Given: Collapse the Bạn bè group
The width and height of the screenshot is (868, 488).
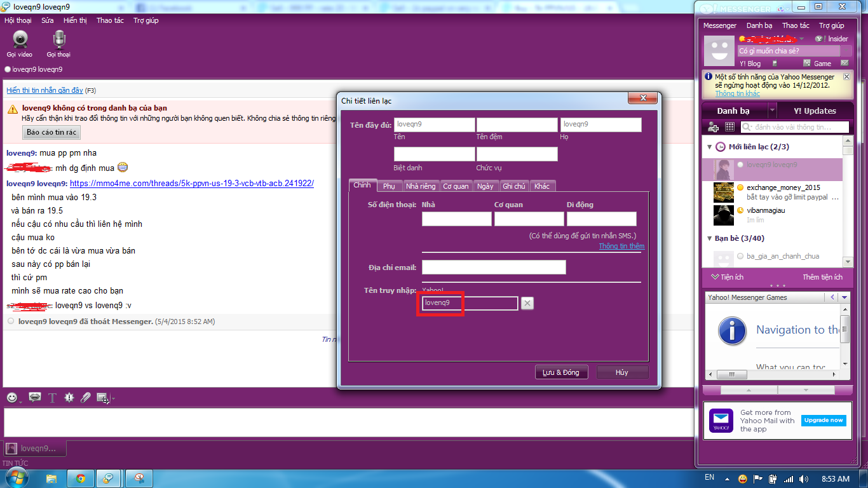Looking at the screenshot, I should coord(709,238).
